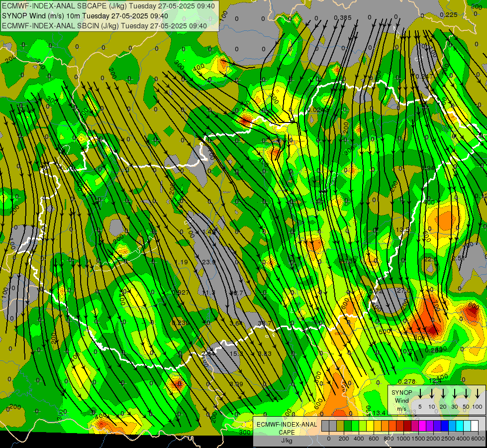Screen dimensions: 487x448
Task: Click the 'm/s' unit in wind legend
Action: click(x=401, y=408)
